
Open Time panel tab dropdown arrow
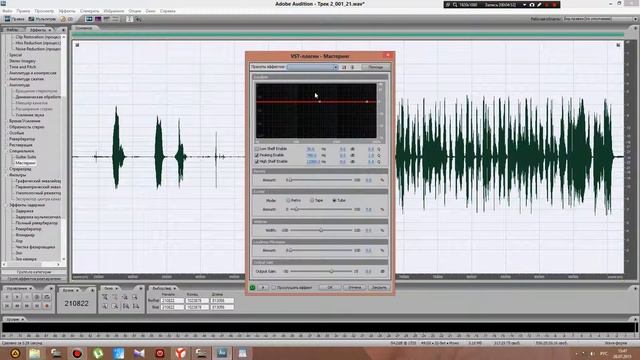point(78,290)
